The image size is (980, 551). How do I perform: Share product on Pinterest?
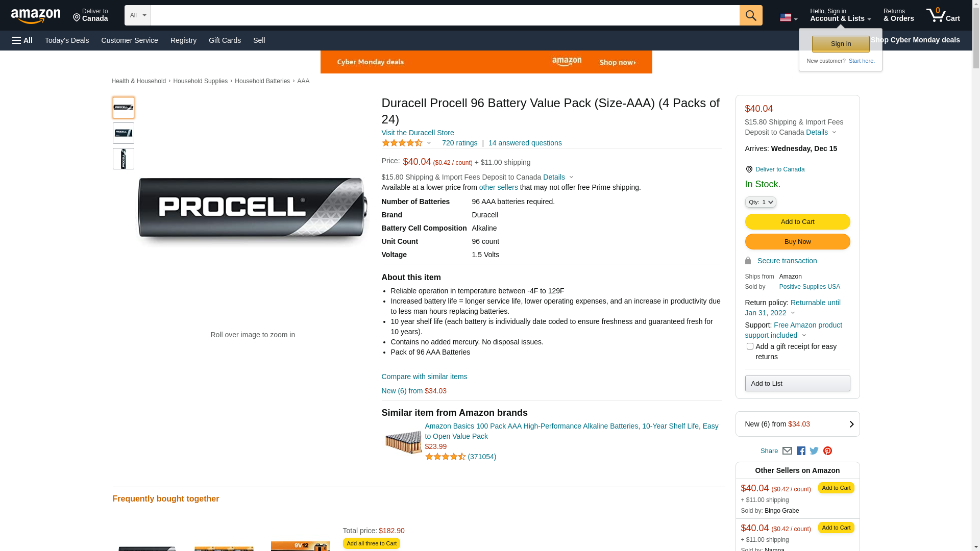827,451
